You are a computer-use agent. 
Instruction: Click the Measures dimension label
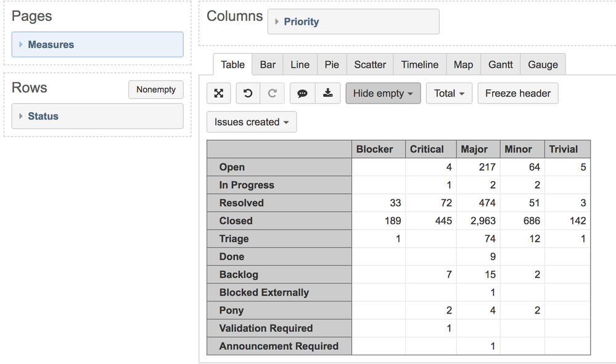click(51, 45)
